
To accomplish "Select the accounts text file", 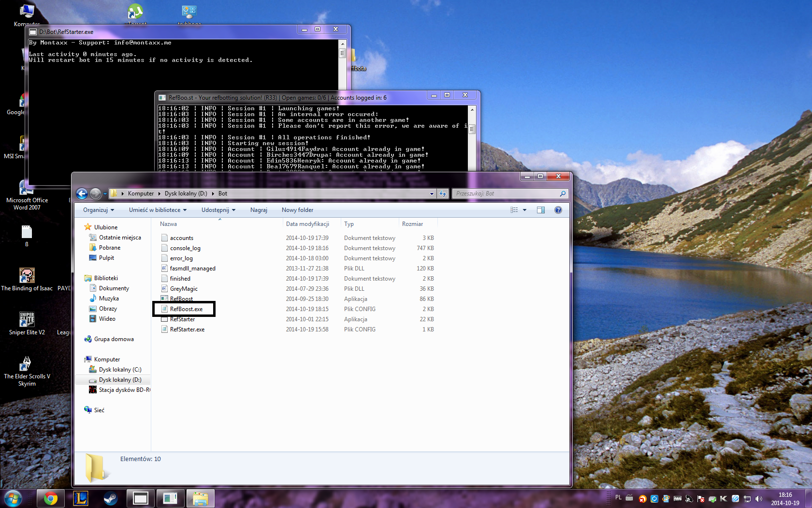I will tap(181, 238).
